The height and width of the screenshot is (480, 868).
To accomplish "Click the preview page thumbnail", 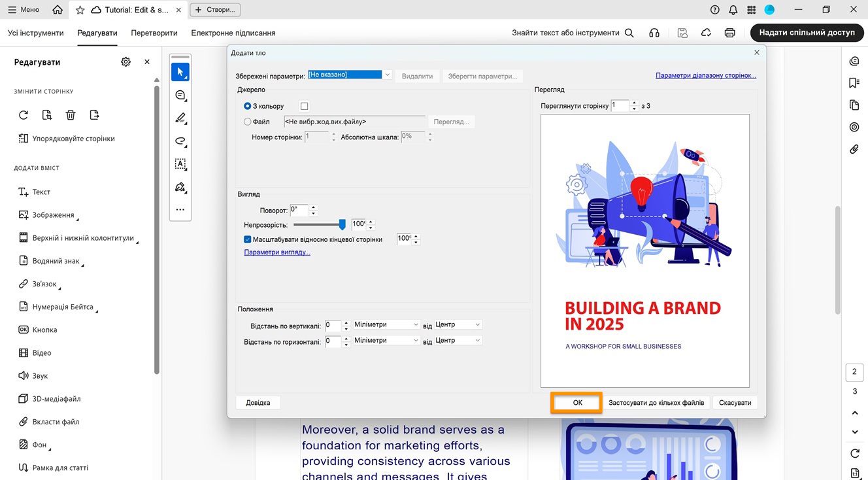I will click(x=645, y=251).
